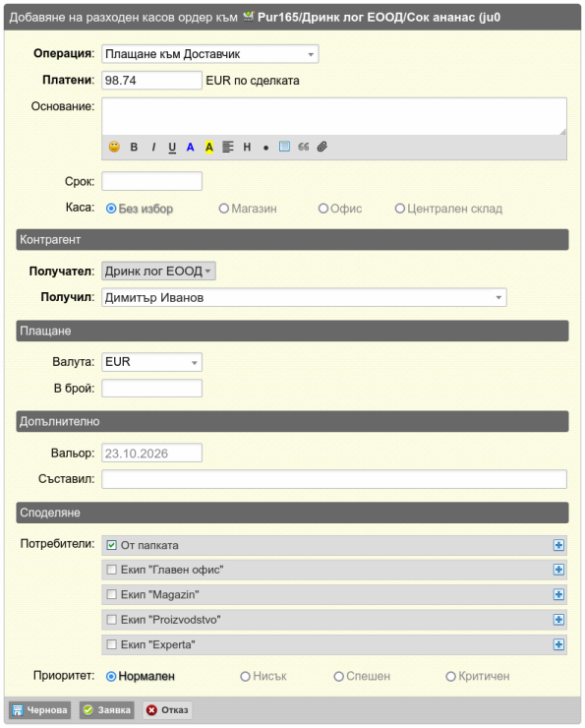Focus the Срок input field

pyautogui.click(x=151, y=181)
